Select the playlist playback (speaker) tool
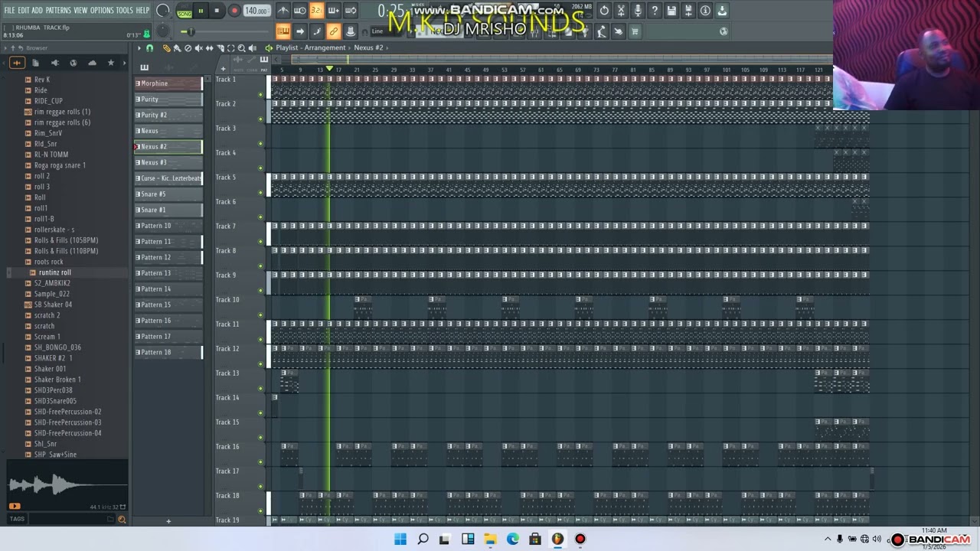This screenshot has height=551, width=980. 252,48
